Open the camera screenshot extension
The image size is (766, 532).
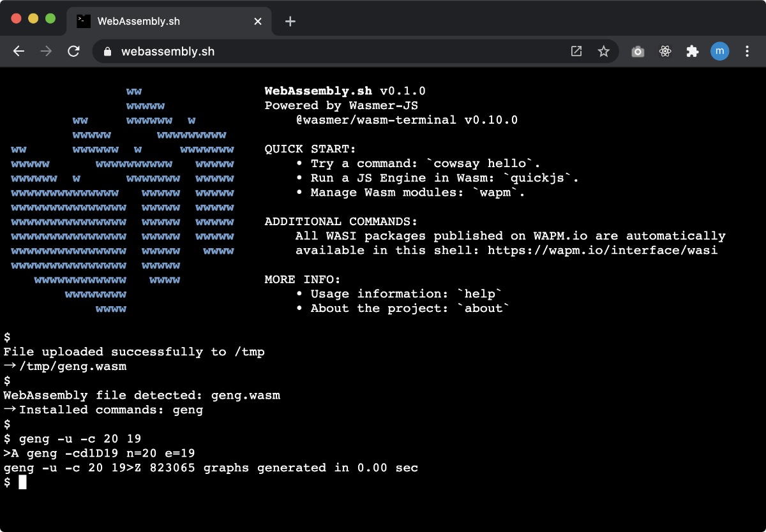pyautogui.click(x=638, y=52)
